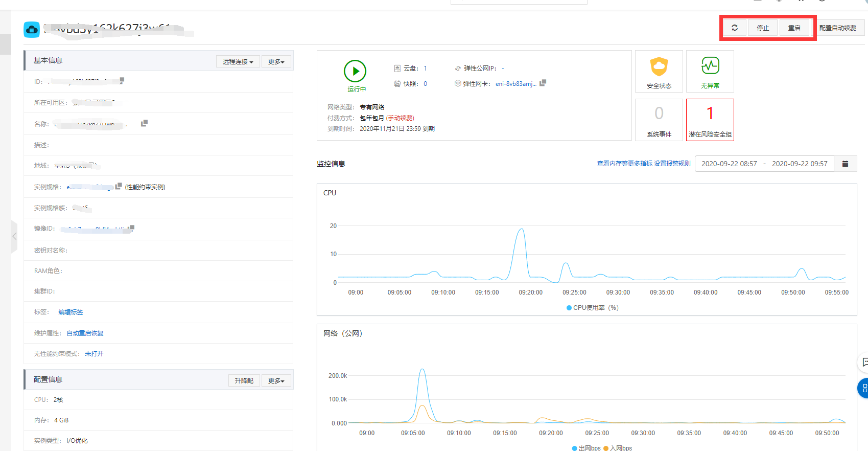Click the 停止 button
The image size is (868, 451).
[x=763, y=28]
